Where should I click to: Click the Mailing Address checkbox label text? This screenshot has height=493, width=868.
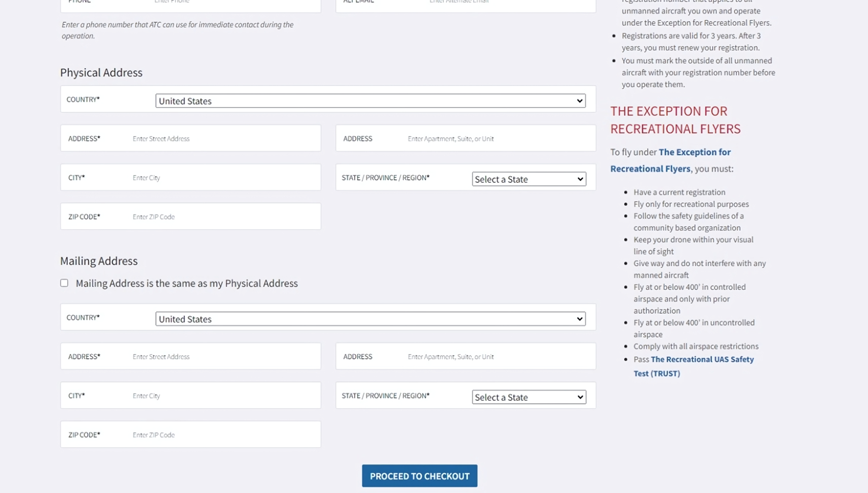pyautogui.click(x=186, y=284)
